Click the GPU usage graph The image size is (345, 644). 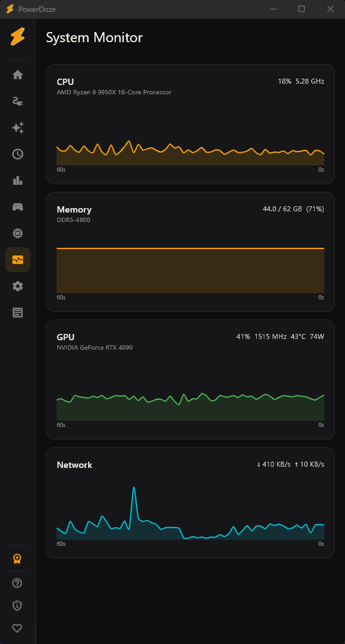pyautogui.click(x=190, y=407)
